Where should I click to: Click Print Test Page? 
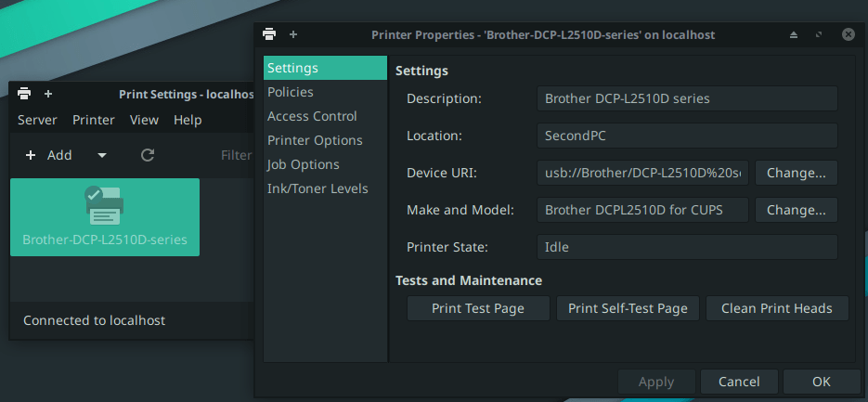click(x=478, y=308)
